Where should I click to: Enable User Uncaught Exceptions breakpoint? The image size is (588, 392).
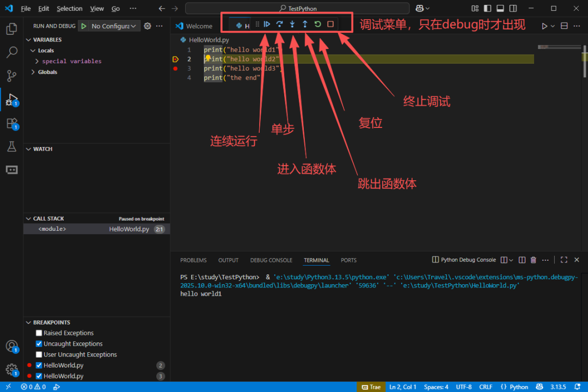click(39, 354)
